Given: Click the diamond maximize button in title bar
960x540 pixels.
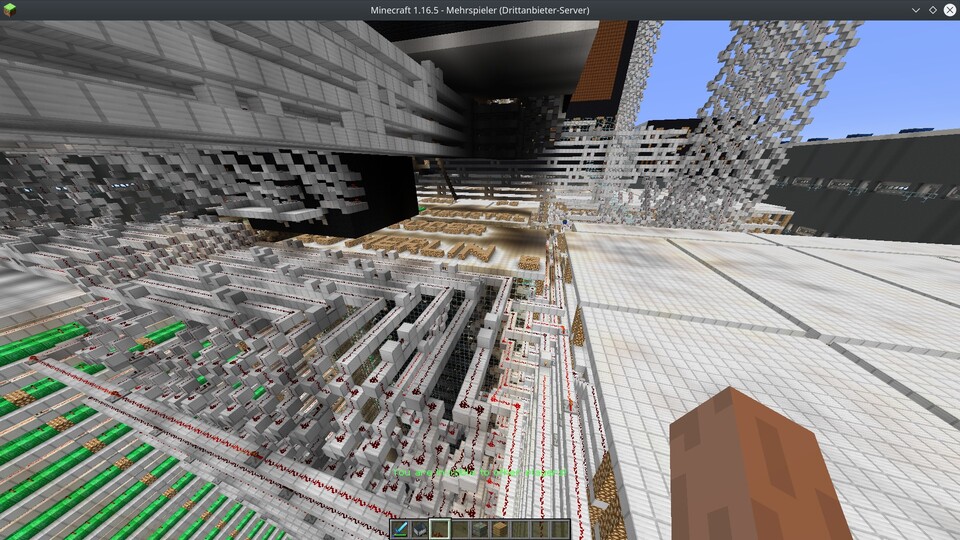Looking at the screenshot, I should coord(932,10).
